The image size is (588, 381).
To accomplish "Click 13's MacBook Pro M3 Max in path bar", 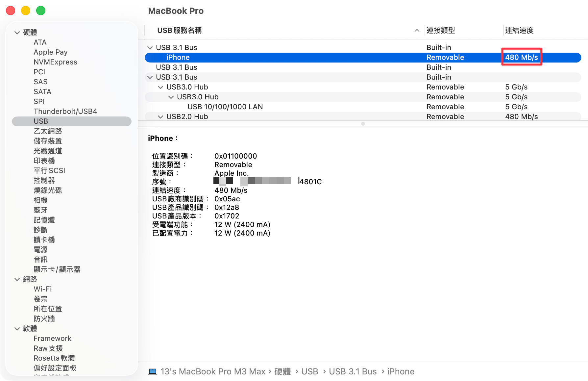I will tap(213, 371).
